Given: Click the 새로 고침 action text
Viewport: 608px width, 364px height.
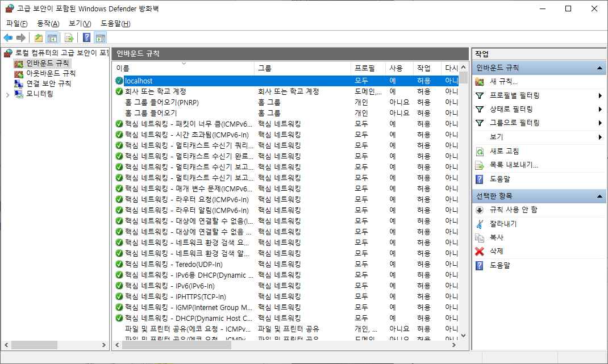Looking at the screenshot, I should (x=504, y=152).
